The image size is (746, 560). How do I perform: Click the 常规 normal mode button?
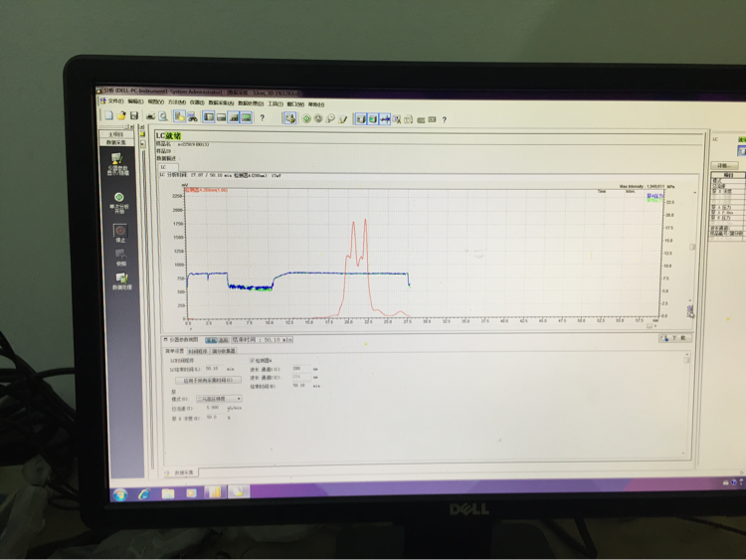click(211, 340)
